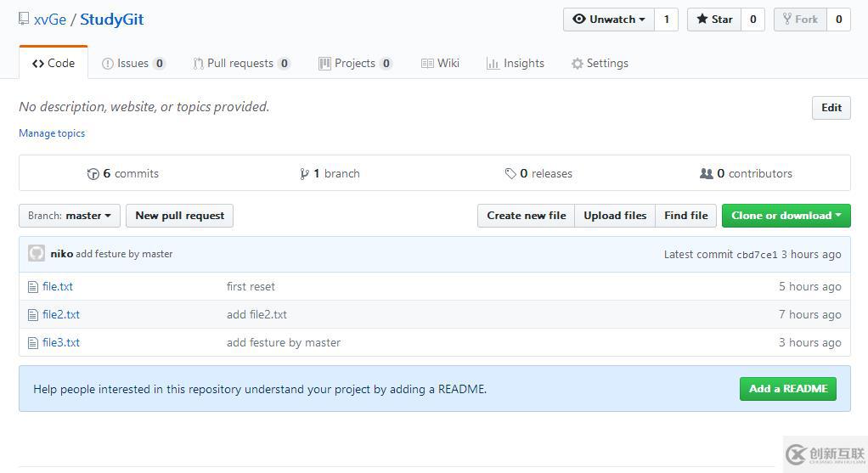Click the file icon beside file.txt

(x=33, y=287)
